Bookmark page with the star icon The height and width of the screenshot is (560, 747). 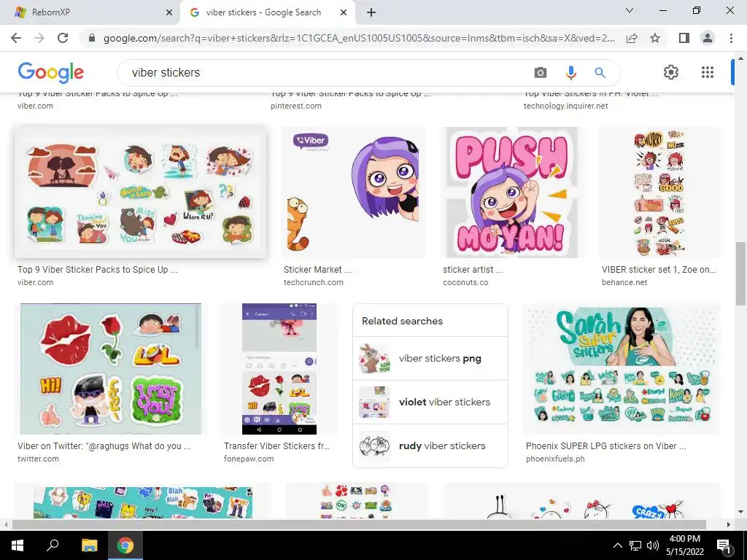[x=655, y=38]
